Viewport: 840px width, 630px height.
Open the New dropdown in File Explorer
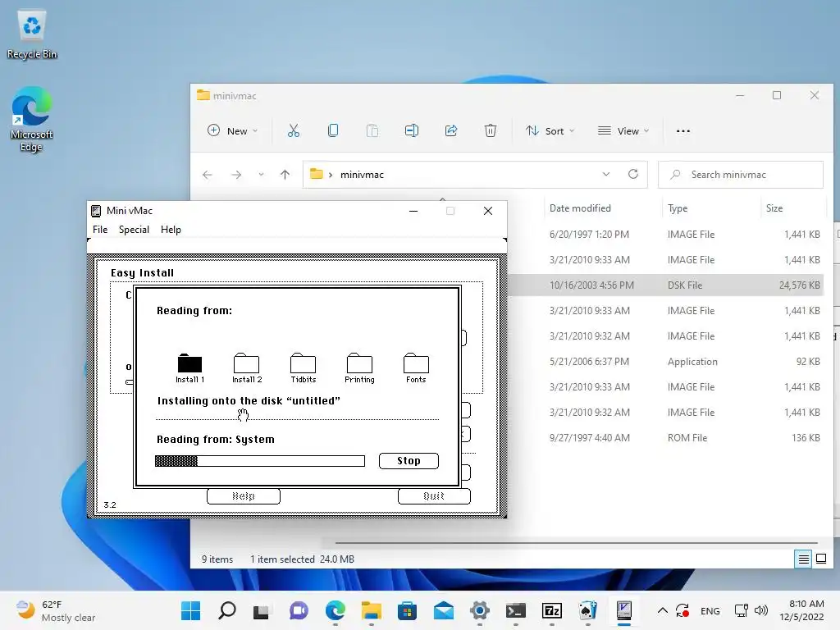[232, 130]
